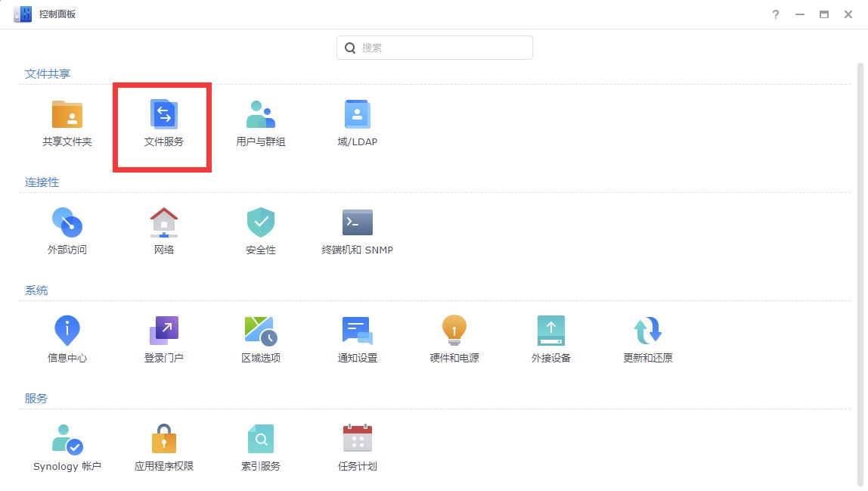This screenshot has height=491, width=868.
Task: Open 登录门户 login portal settings
Action: (x=163, y=340)
